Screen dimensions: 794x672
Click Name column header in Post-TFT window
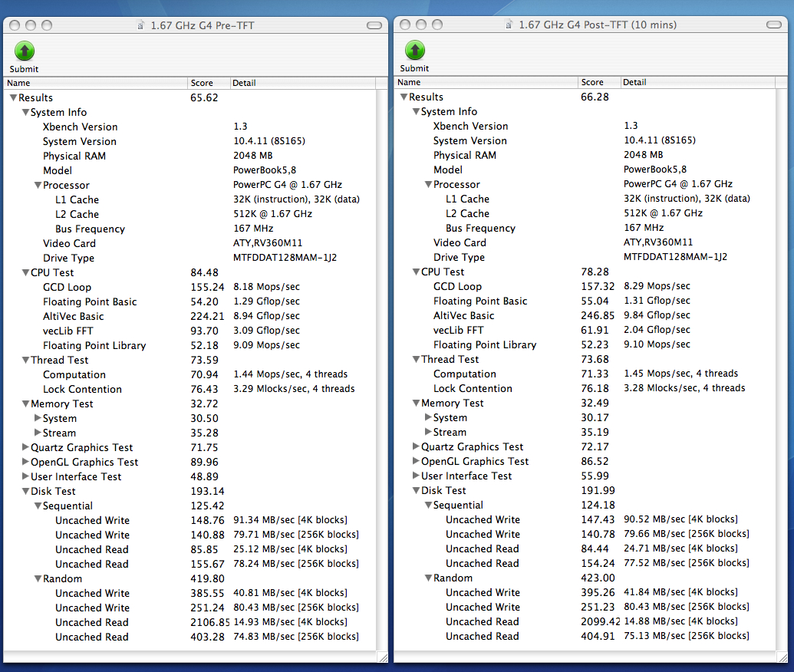(x=486, y=82)
